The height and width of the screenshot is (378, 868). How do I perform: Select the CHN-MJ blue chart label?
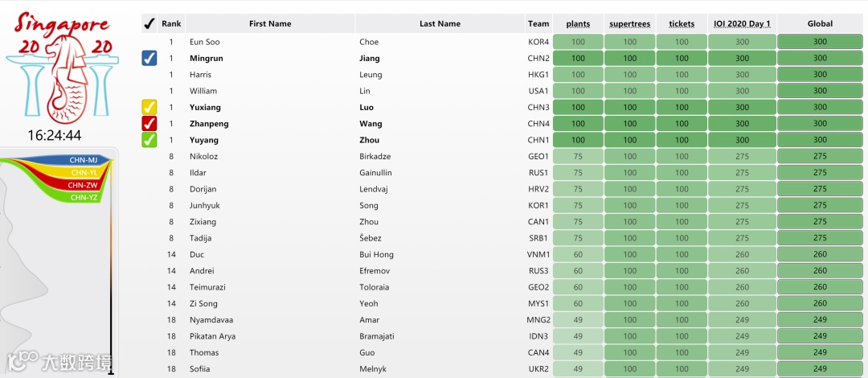(83, 160)
